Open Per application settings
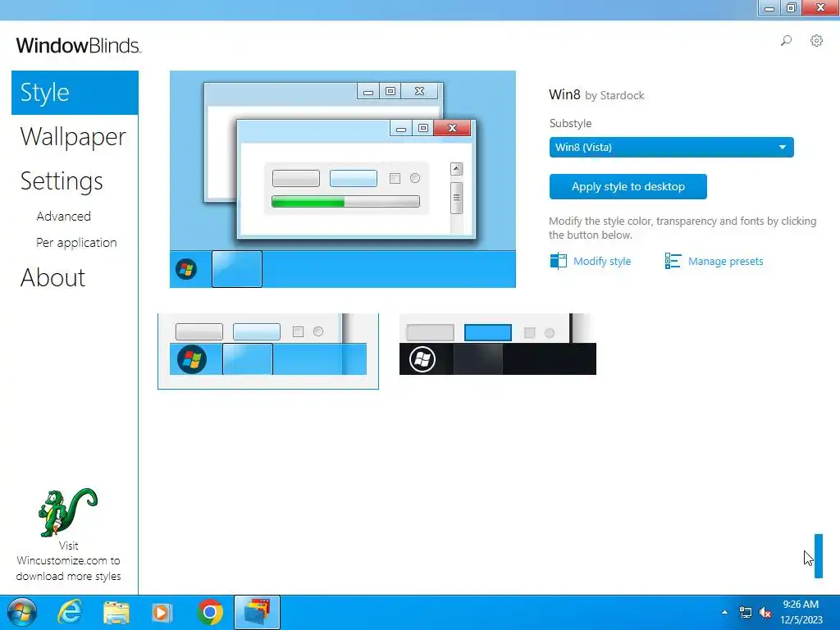 tap(76, 243)
